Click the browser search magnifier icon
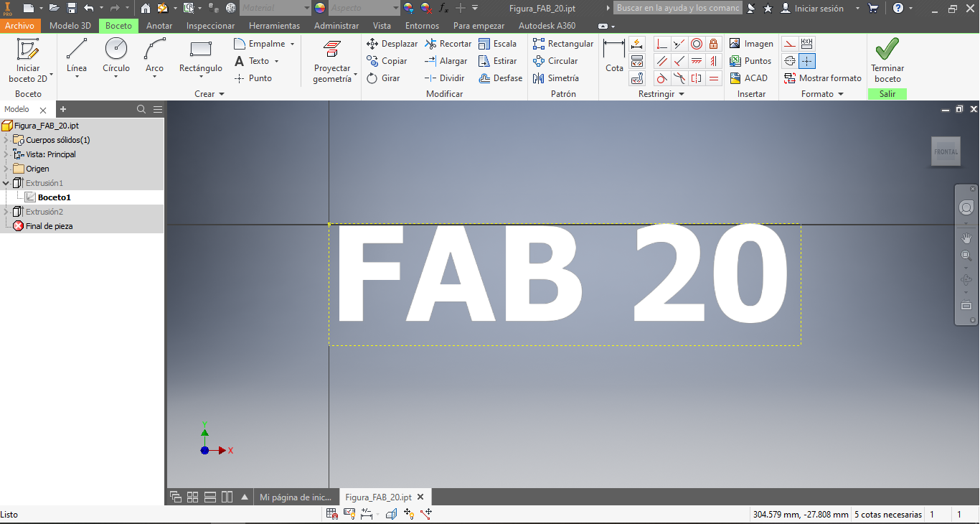Screen dimensions: 980x524 pos(141,109)
